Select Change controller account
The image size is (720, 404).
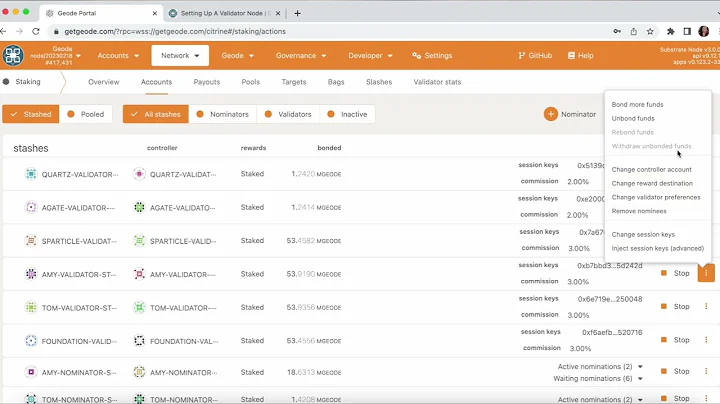[652, 169]
